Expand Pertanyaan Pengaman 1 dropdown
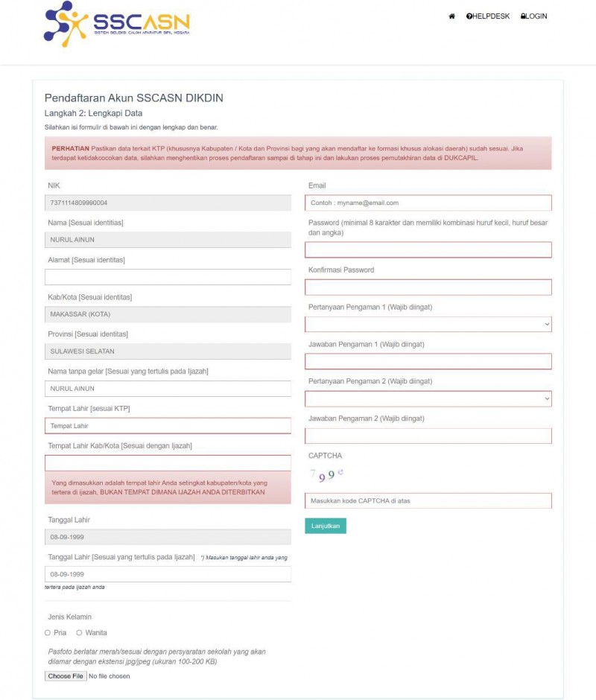The height and width of the screenshot is (700, 596). tap(428, 324)
